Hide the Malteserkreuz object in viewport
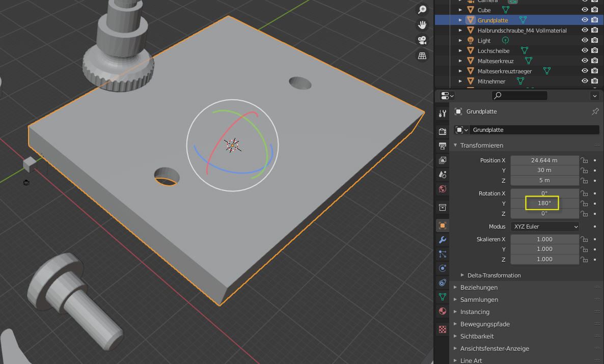The width and height of the screenshot is (604, 364). [585, 61]
